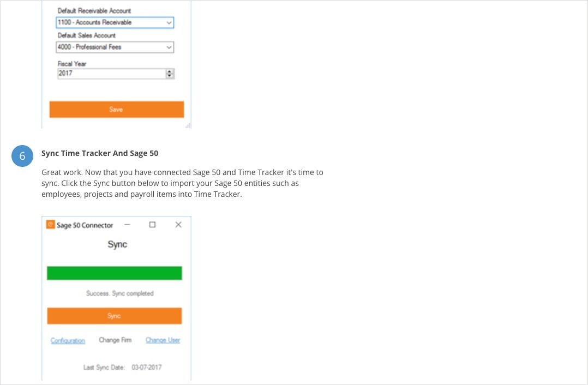The image size is (588, 385).
Task: Click the 'Default Sales Account' label
Action: coord(87,35)
